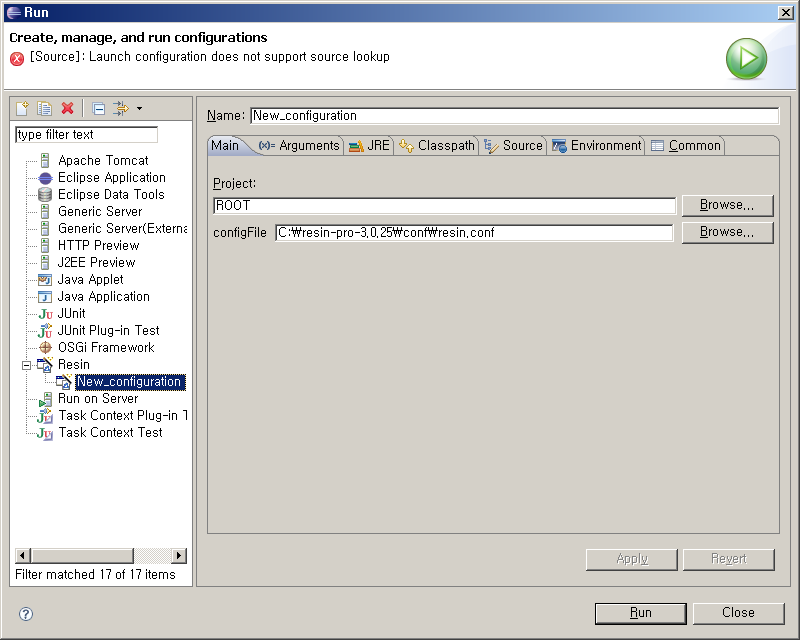Image resolution: width=800 pixels, height=640 pixels.
Task: Click the Project ROOT text field
Action: [x=444, y=206]
